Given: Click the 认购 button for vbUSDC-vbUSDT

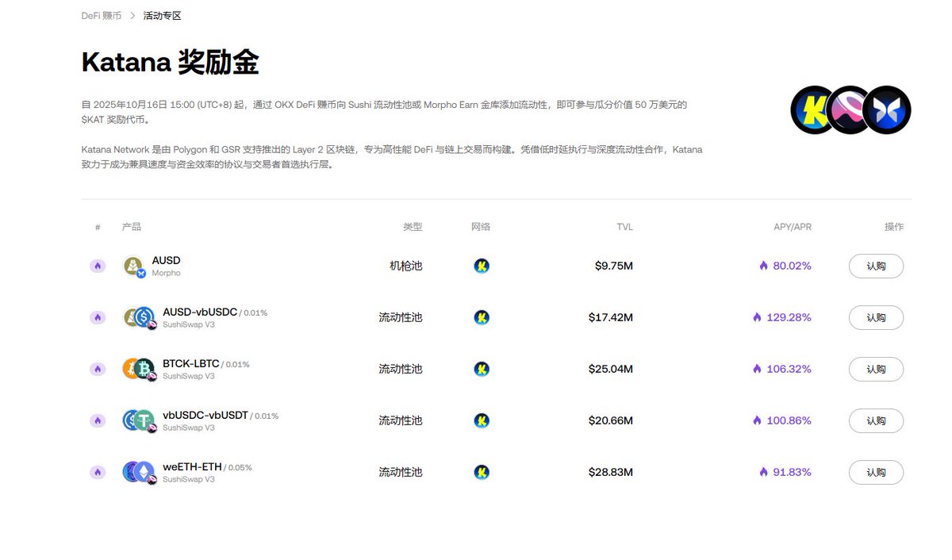Looking at the screenshot, I should (876, 420).
